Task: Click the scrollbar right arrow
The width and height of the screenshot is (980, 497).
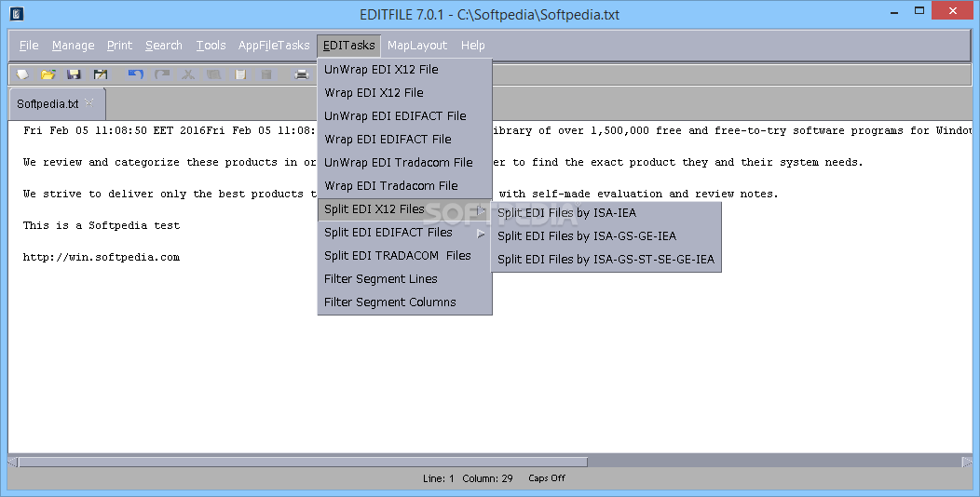Action: pos(967,462)
